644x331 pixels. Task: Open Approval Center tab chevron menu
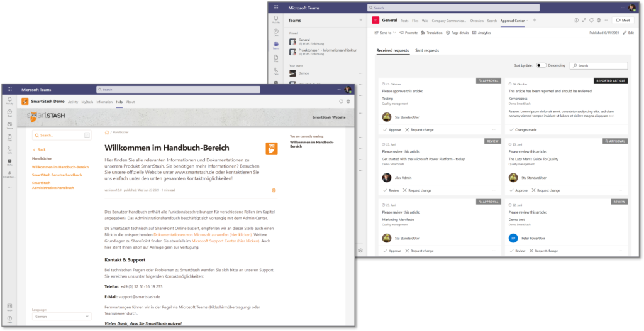coord(527,21)
